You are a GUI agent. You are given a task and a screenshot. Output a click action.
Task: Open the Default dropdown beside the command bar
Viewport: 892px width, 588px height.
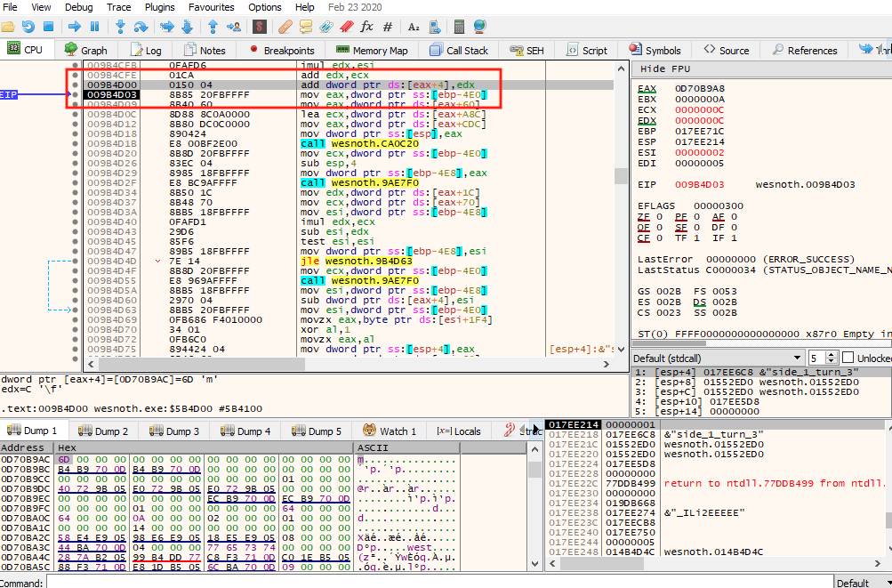pos(863,583)
